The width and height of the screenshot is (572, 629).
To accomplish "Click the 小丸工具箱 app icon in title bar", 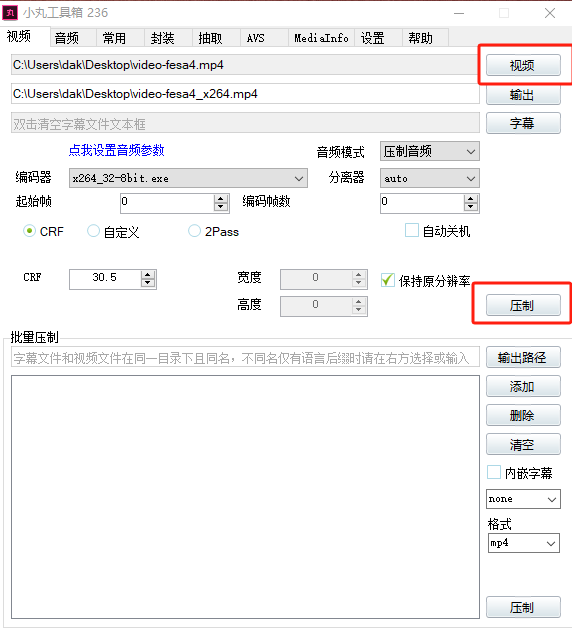I will click(x=10, y=13).
